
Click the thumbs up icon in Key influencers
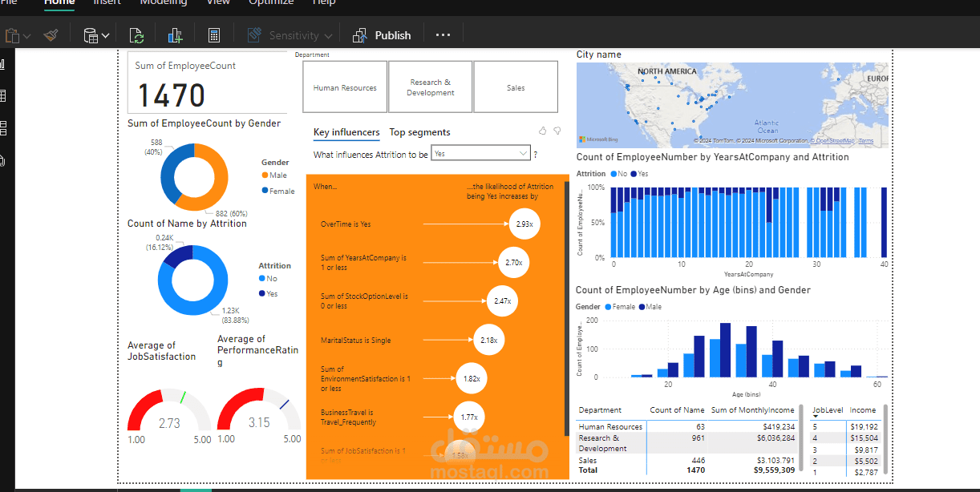(x=543, y=131)
